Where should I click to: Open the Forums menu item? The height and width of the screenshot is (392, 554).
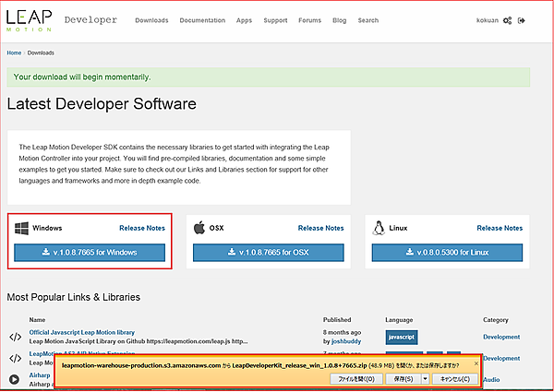(x=309, y=19)
